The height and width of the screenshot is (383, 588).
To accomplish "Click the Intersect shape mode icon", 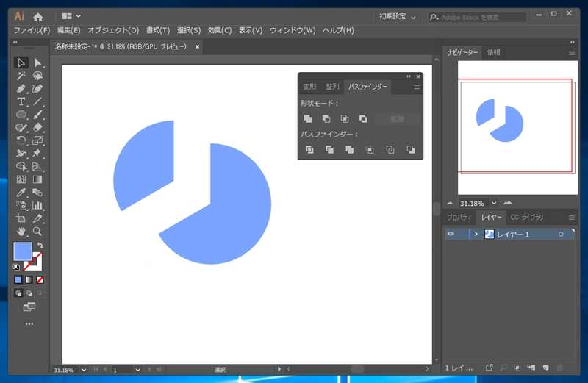I will coord(345,119).
